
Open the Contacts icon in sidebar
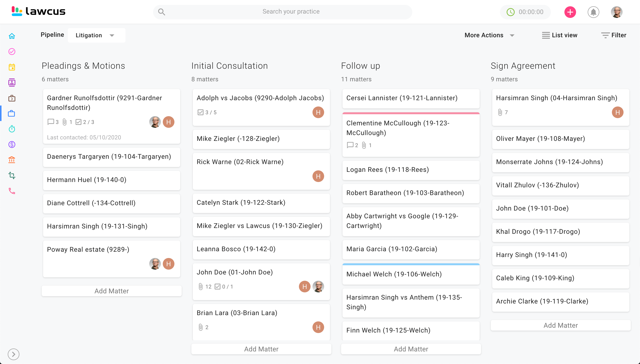pos(12,83)
